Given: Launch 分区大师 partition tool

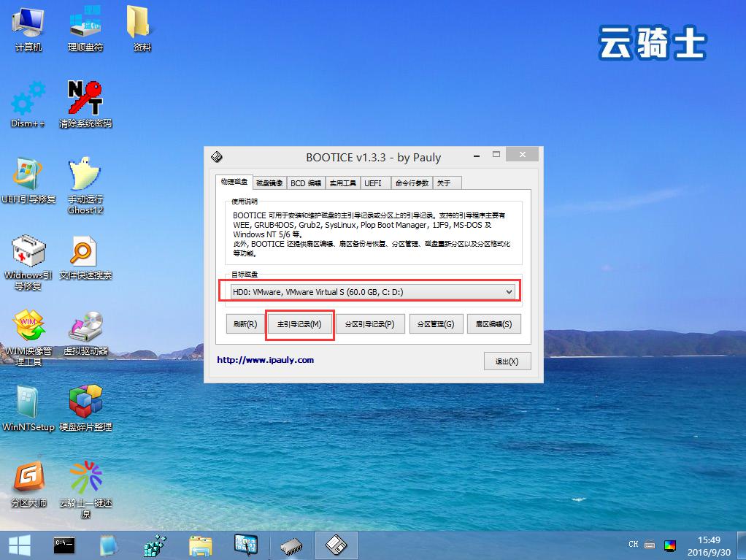Looking at the screenshot, I should pos(28,482).
